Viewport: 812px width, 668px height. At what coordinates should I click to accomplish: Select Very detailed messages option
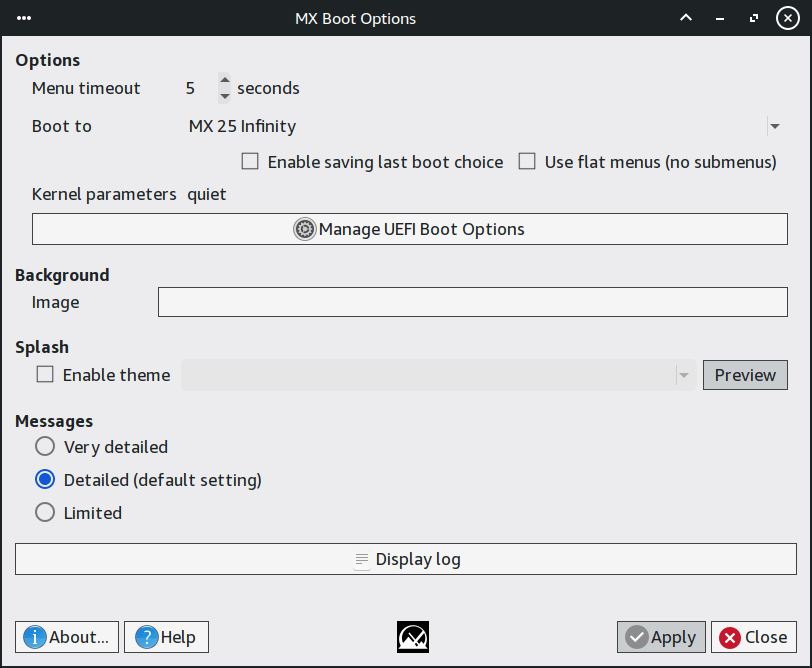tap(45, 447)
